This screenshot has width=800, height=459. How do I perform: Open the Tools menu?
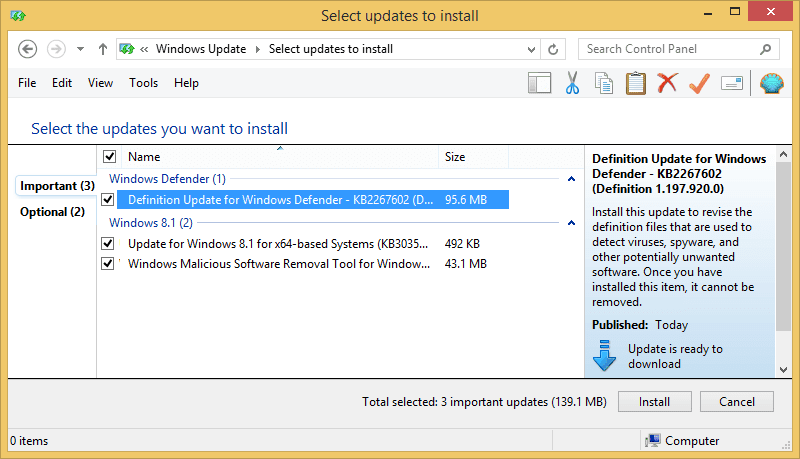tap(143, 83)
